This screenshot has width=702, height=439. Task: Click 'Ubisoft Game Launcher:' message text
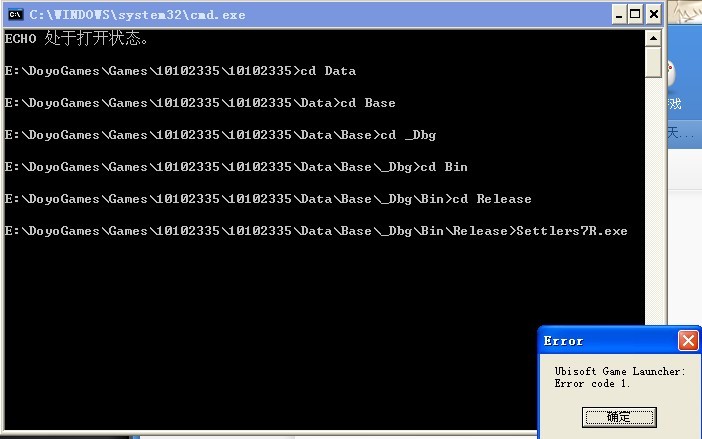click(x=620, y=371)
